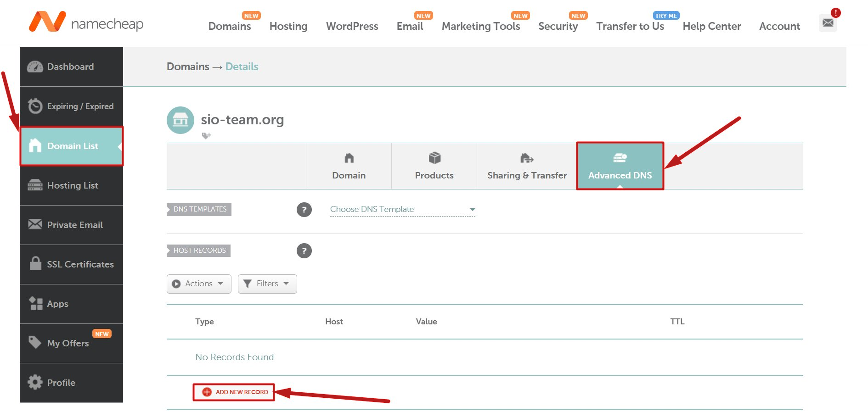Viewport: 868px width, 412px height.
Task: Go to Domain List label in sidebar
Action: click(73, 146)
